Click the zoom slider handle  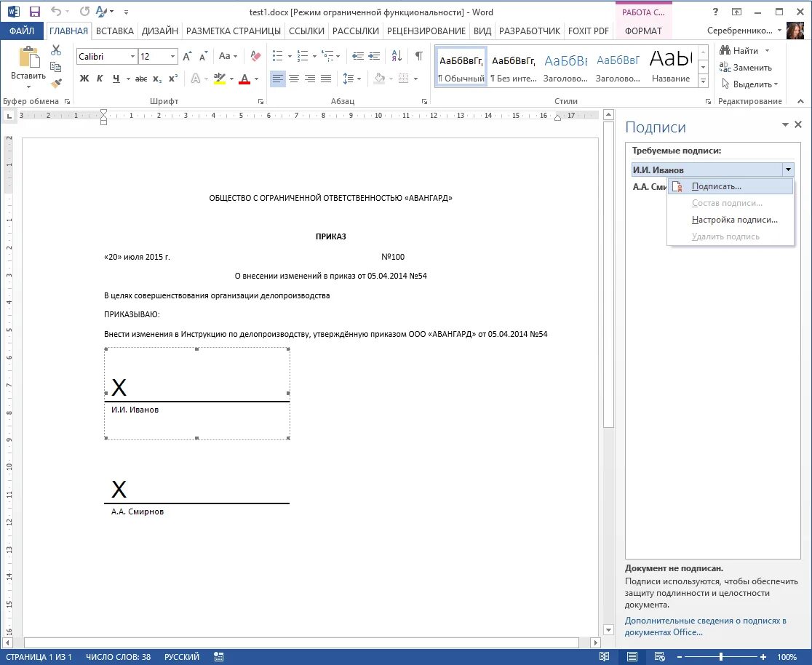[721, 657]
